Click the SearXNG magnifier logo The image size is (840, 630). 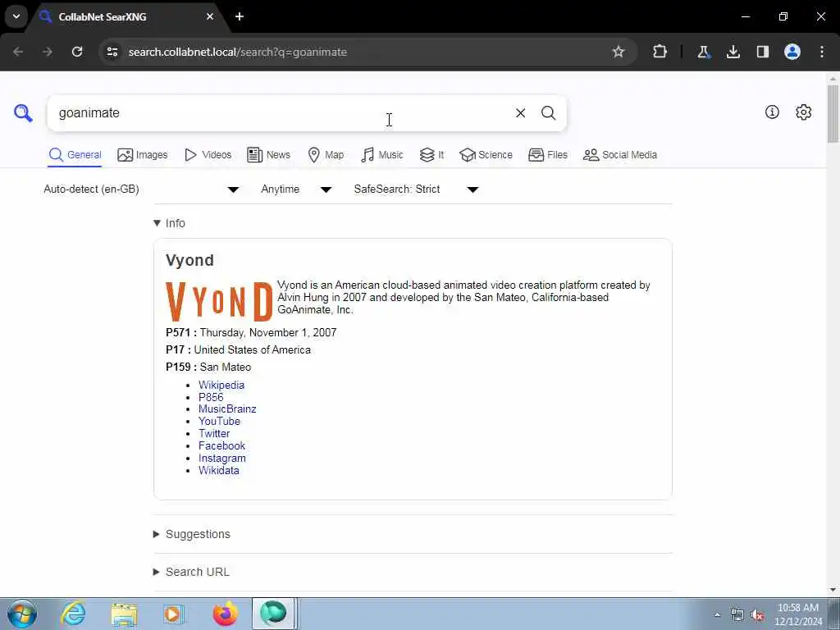pyautogui.click(x=23, y=113)
